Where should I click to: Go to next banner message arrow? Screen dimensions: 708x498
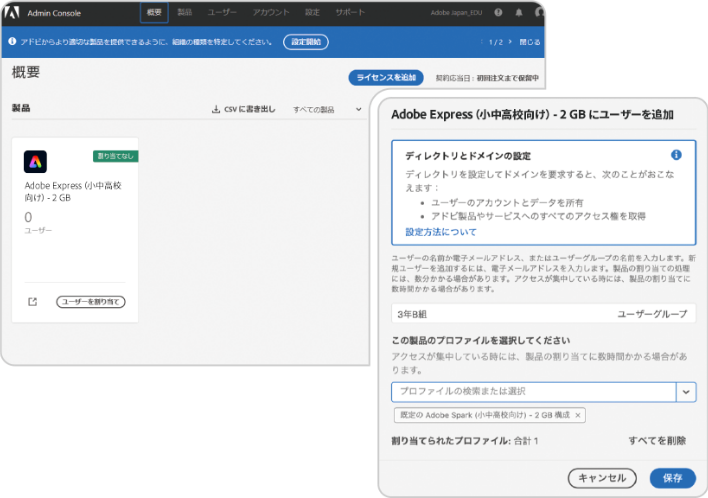click(510, 42)
